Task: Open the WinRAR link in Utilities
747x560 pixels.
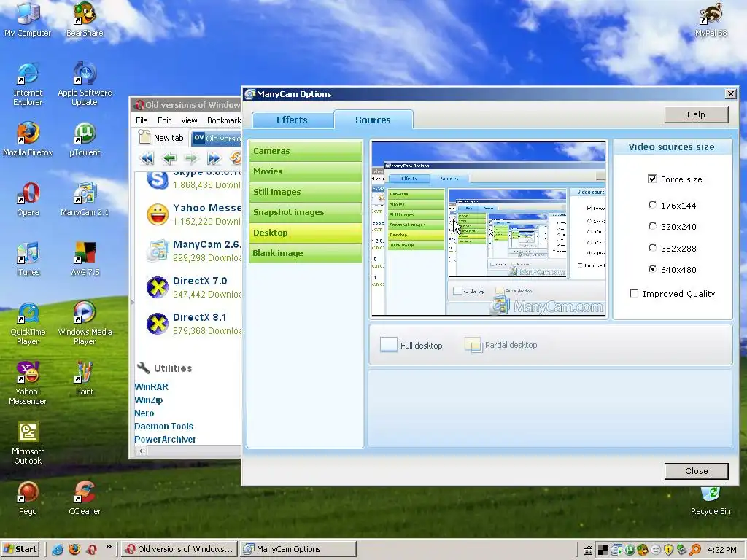Action: point(152,386)
